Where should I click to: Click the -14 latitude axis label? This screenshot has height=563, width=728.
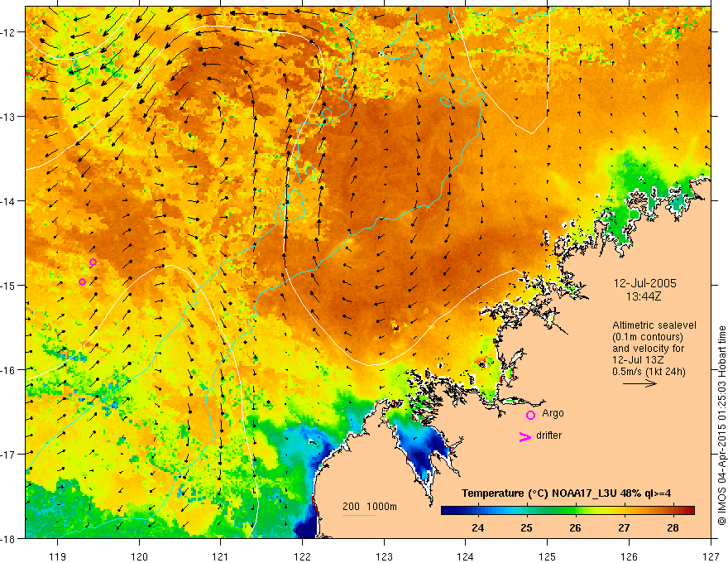tap(8, 201)
